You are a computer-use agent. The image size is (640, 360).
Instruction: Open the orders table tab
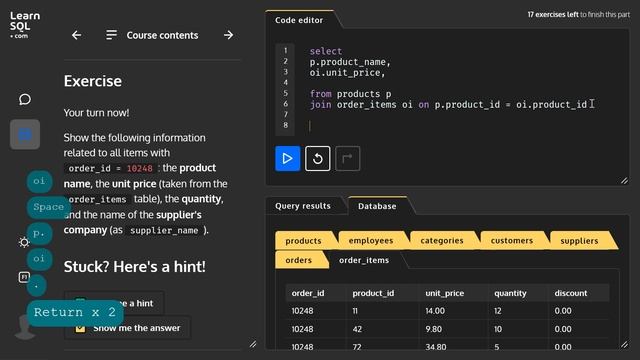[x=299, y=260]
